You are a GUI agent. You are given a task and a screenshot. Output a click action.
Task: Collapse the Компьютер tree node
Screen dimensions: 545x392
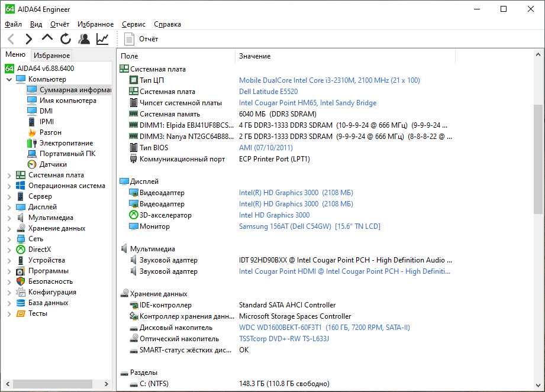[x=9, y=79]
